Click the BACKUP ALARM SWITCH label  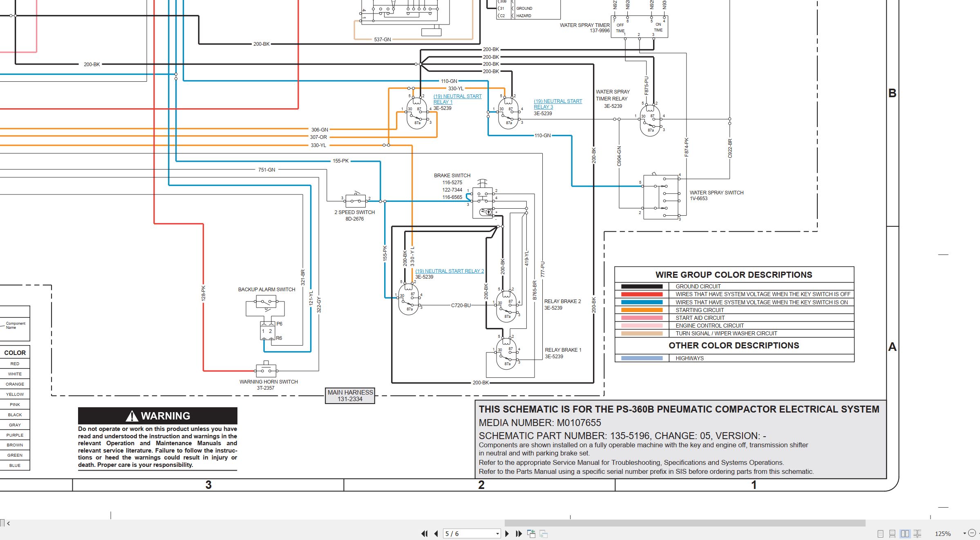click(266, 289)
